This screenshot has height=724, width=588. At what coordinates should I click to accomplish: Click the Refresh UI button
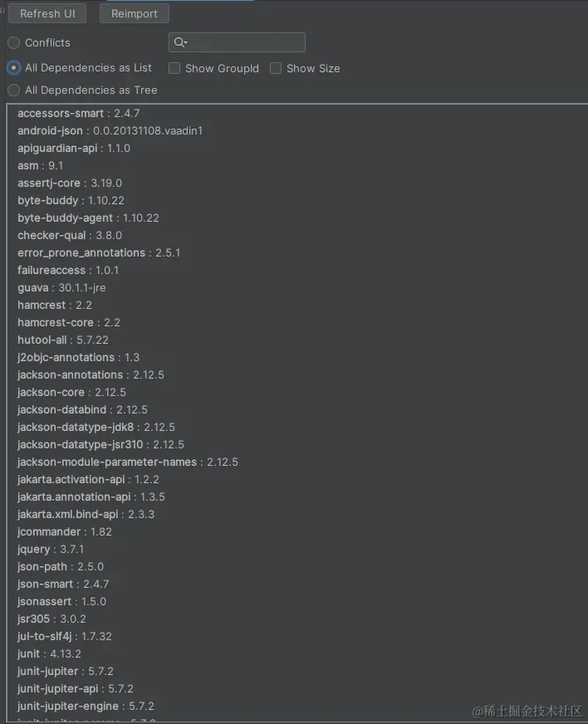[47, 13]
